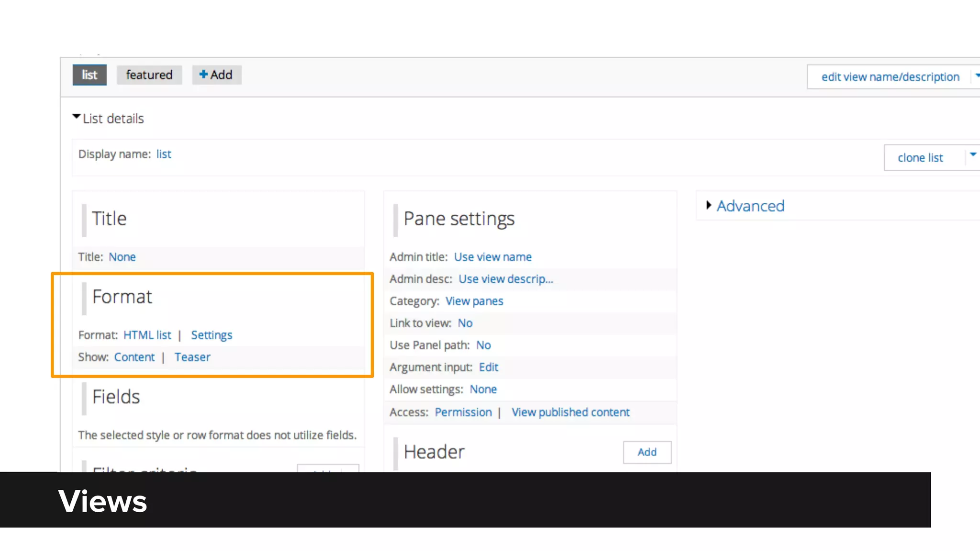This screenshot has width=980, height=551.
Task: Switch to the featured display tab
Action: (x=149, y=75)
